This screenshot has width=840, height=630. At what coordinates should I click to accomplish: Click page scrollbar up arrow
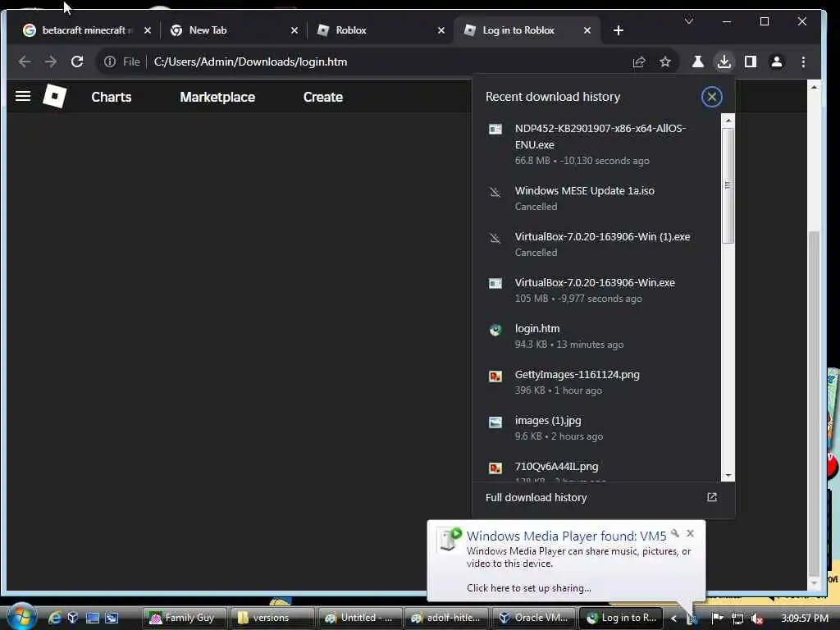point(814,87)
